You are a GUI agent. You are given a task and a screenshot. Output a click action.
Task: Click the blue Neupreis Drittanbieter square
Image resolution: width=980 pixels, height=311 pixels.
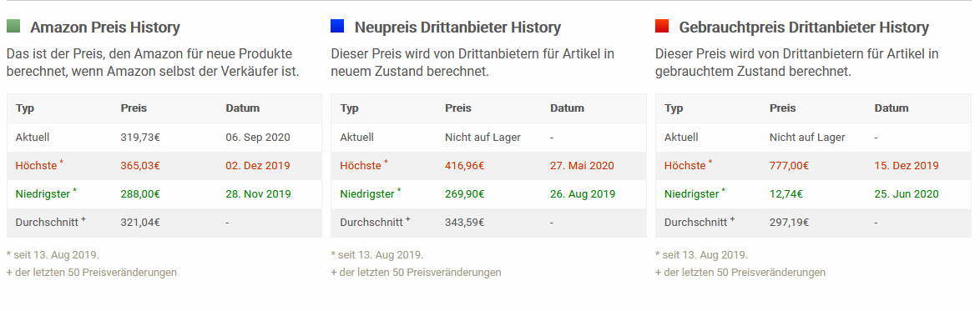click(x=337, y=26)
